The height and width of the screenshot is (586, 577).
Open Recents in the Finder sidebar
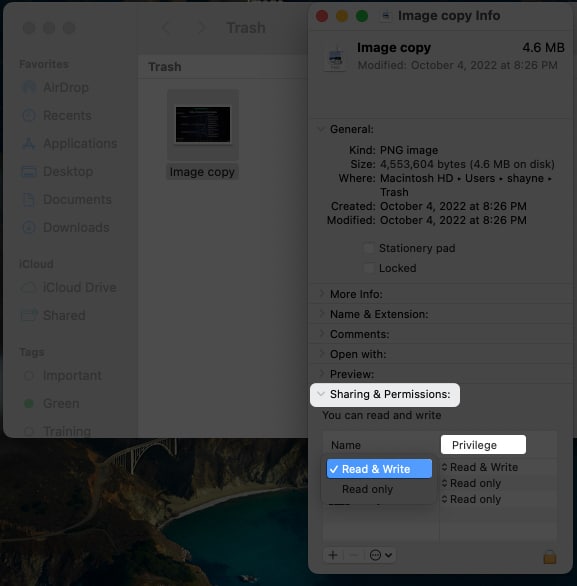pyautogui.click(x=67, y=115)
